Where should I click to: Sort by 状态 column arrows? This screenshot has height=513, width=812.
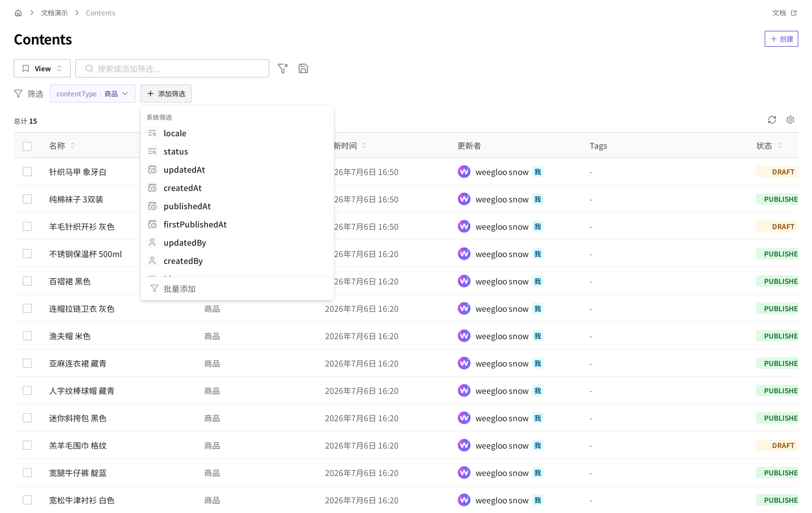click(x=779, y=146)
